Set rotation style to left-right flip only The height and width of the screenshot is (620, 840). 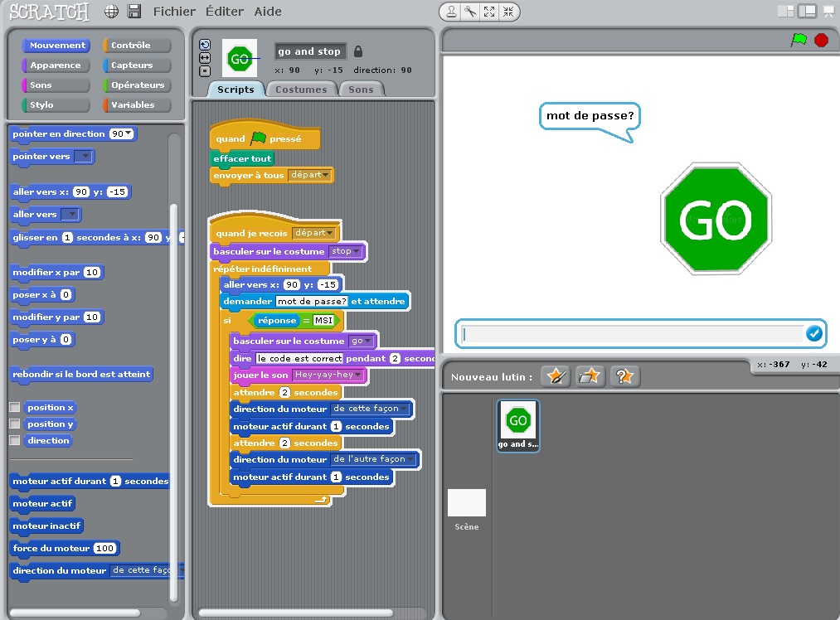[x=205, y=58]
